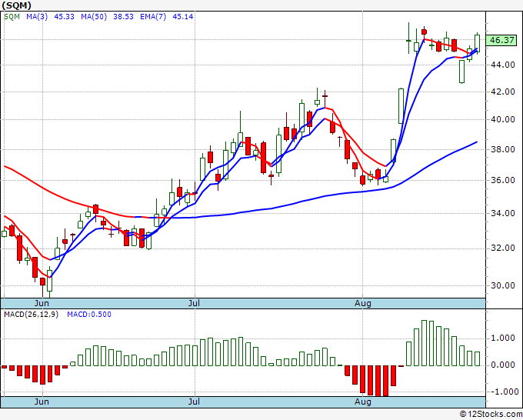523x420 pixels.
Task: Click the 40.00 price axis label
Action: 503,119
